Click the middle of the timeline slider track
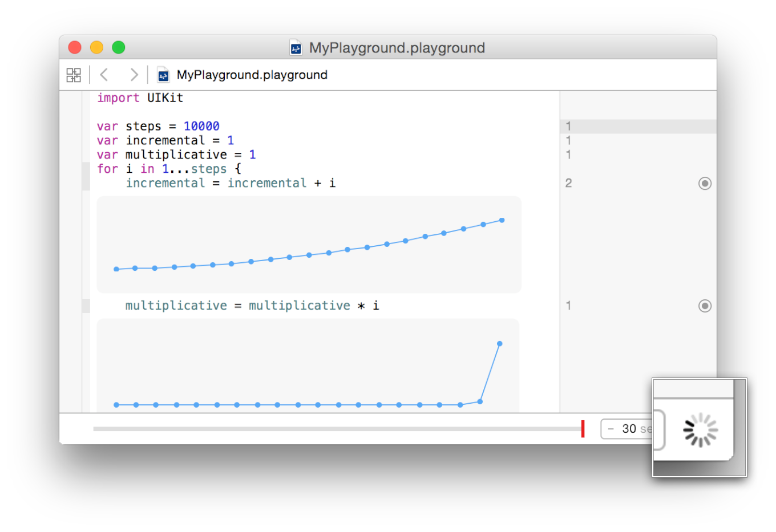 point(337,429)
